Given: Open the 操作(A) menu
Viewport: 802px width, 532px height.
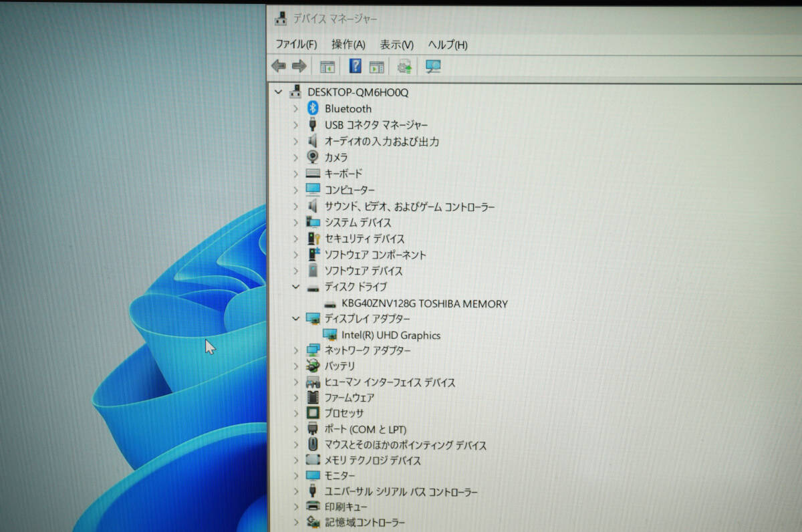Looking at the screenshot, I should coord(348,45).
